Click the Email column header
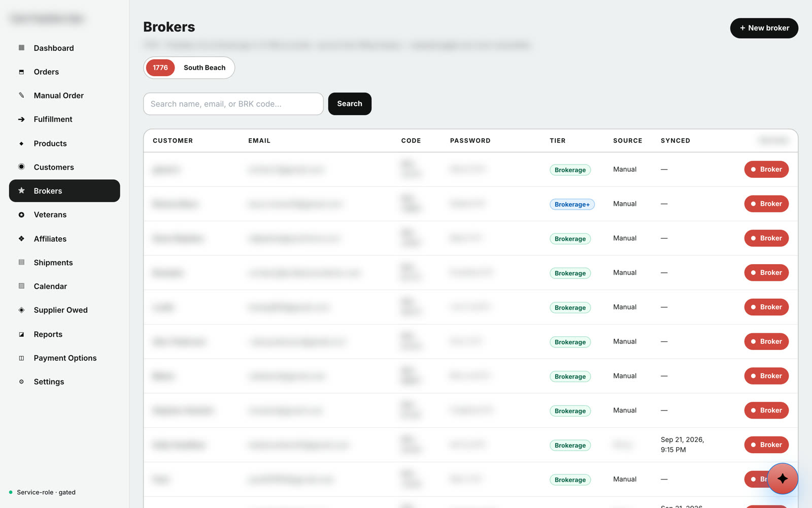 259,141
